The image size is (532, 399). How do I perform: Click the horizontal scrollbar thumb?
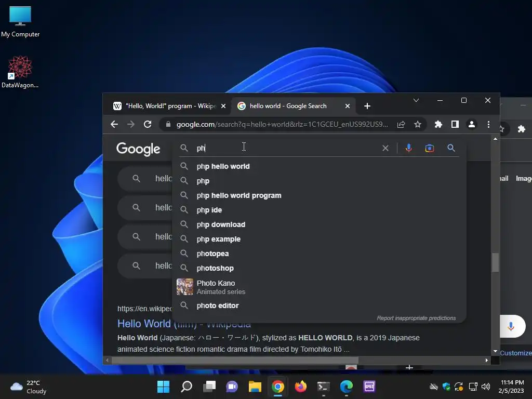click(x=234, y=361)
